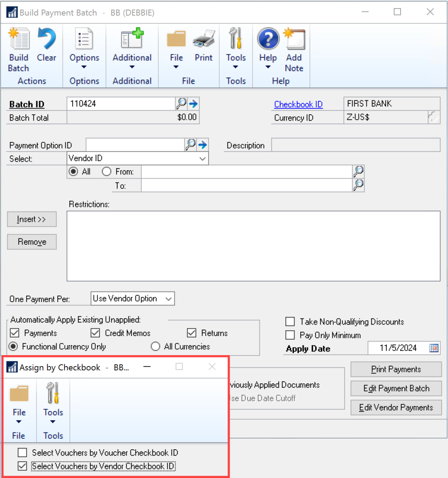
Task: Click Payment Option ID blue expansion arrow
Action: click(203, 145)
